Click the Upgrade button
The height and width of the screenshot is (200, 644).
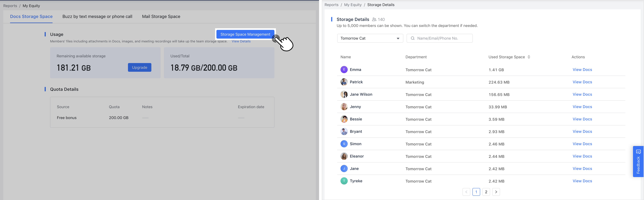click(x=140, y=67)
